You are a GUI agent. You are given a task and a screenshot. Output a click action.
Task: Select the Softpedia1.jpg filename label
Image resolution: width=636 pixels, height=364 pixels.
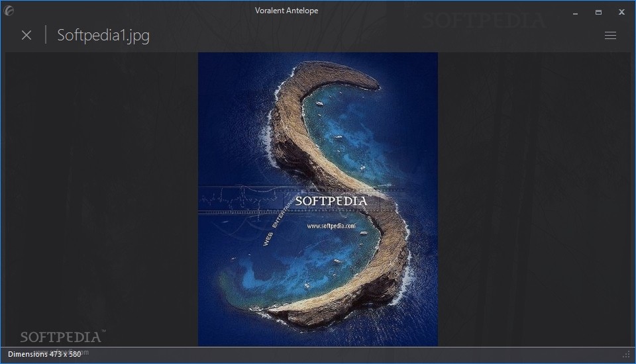pyautogui.click(x=103, y=36)
